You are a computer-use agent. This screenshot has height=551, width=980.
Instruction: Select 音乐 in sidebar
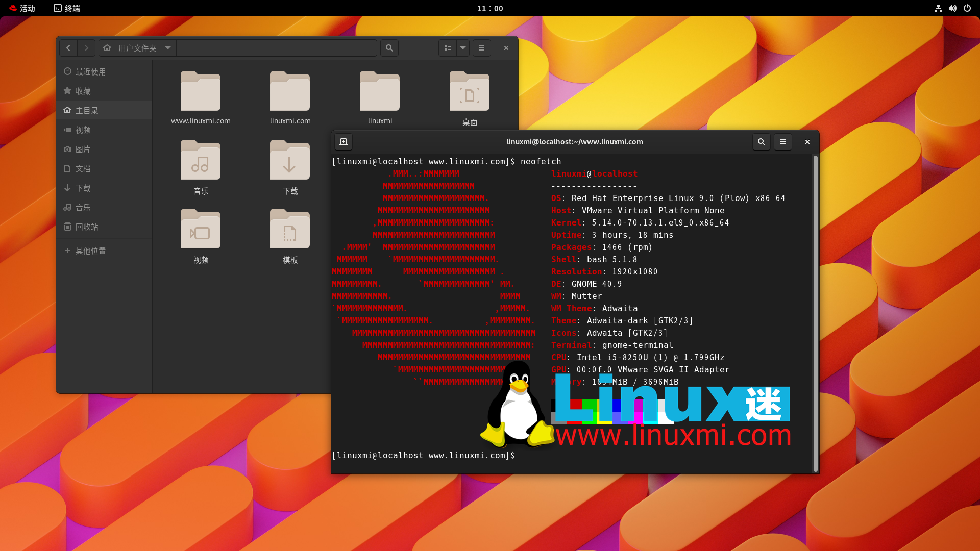(x=104, y=207)
